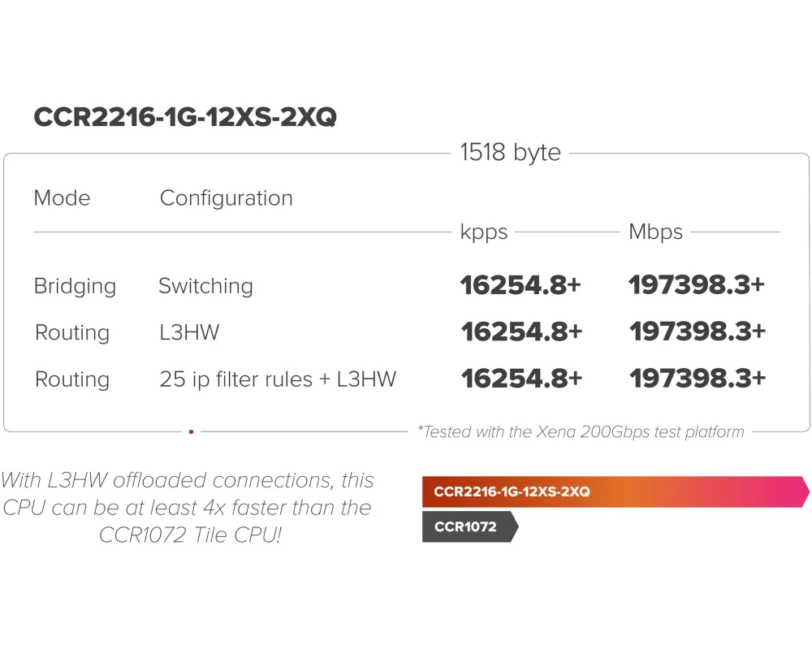Select the Configuration column header
Screen dimensions: 812x650
pyautogui.click(x=226, y=198)
